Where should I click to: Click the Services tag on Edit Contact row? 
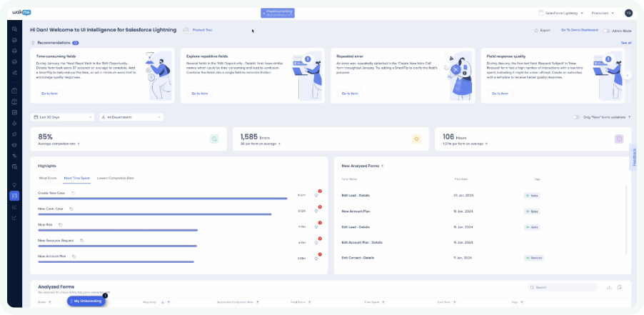(x=534, y=258)
